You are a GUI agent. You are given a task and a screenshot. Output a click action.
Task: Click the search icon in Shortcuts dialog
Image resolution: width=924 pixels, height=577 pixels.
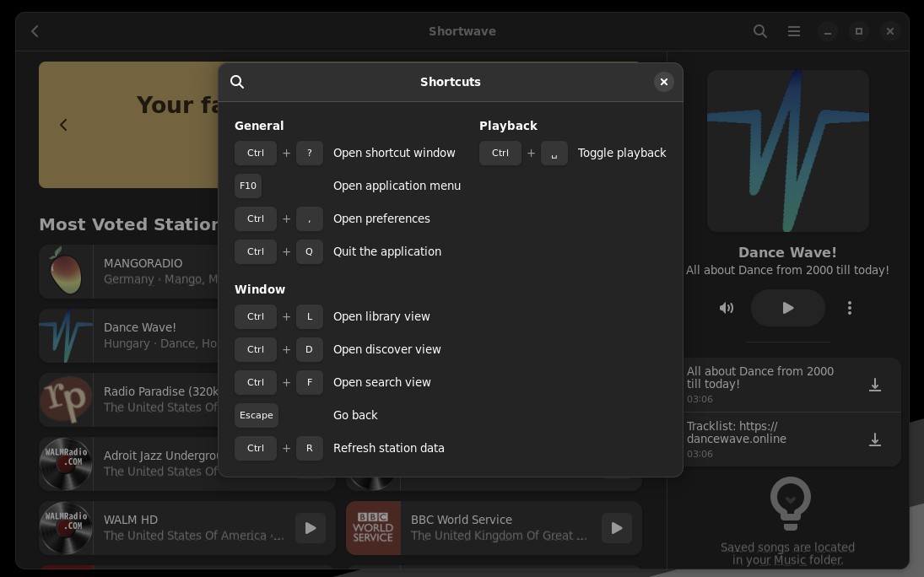237,82
